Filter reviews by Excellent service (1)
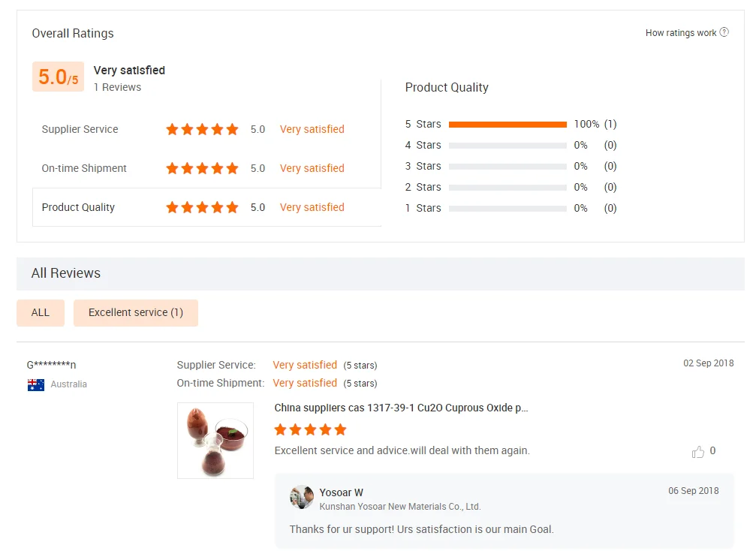 (x=136, y=312)
